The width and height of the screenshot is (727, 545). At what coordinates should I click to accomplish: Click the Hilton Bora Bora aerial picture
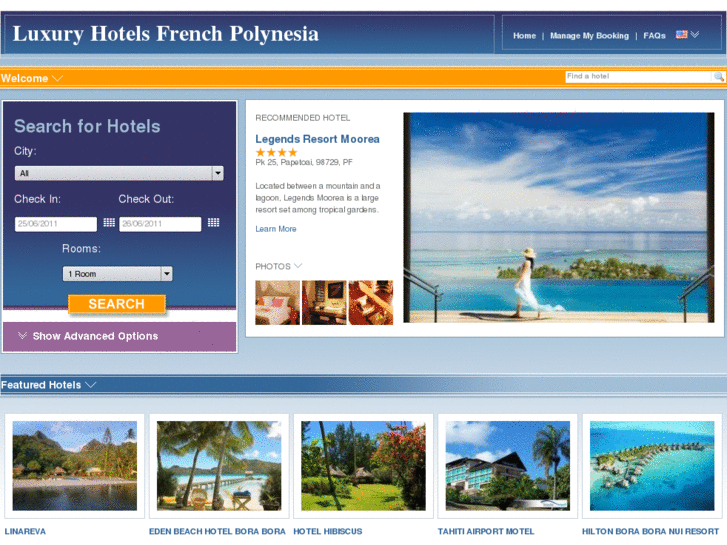coord(652,466)
